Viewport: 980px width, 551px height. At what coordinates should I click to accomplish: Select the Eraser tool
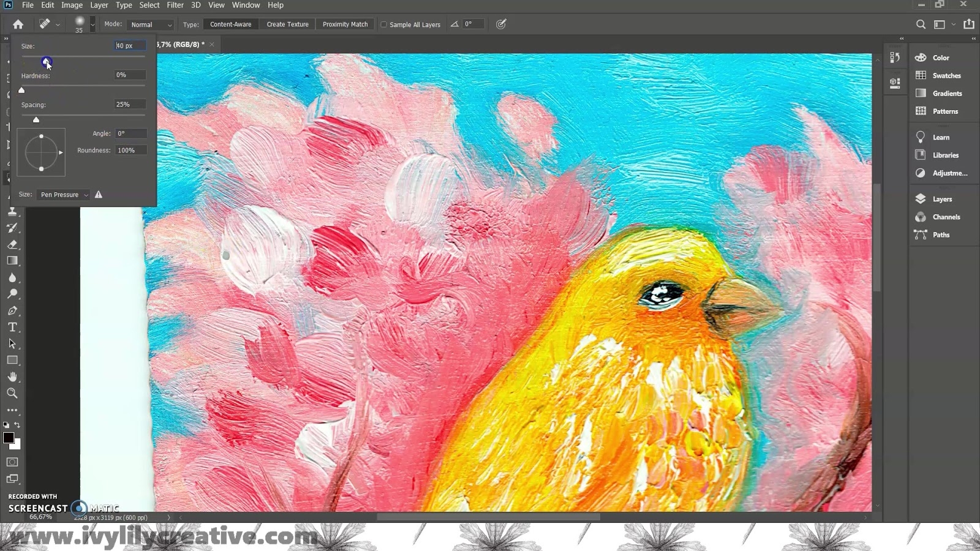tap(12, 244)
